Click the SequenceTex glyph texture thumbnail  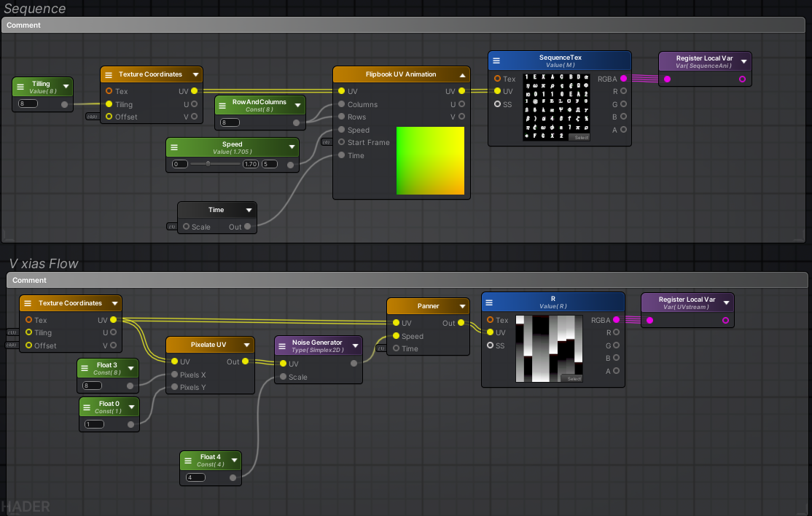coord(556,106)
